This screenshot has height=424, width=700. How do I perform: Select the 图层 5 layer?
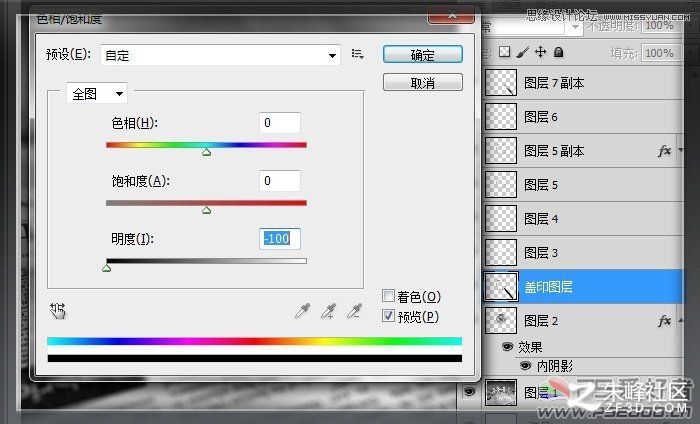(583, 185)
